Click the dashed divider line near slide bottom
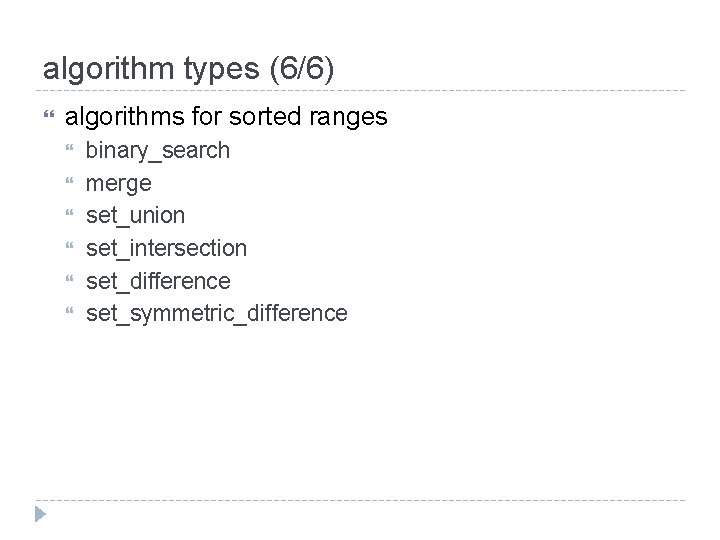 360,500
